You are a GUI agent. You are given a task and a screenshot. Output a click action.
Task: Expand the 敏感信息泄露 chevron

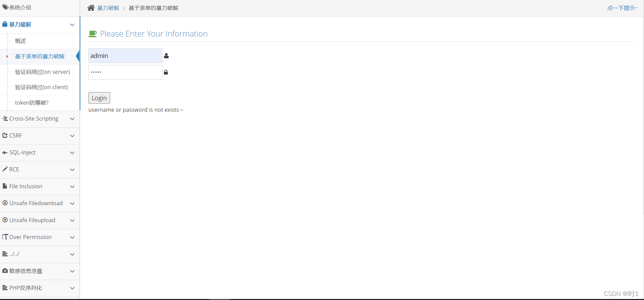[x=72, y=271]
